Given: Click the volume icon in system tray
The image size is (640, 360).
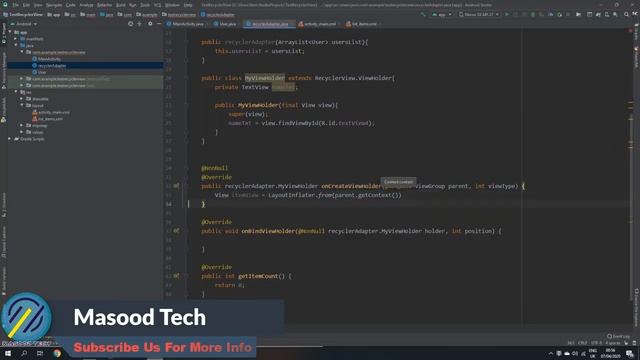Looking at the screenshot, I should [575, 353].
